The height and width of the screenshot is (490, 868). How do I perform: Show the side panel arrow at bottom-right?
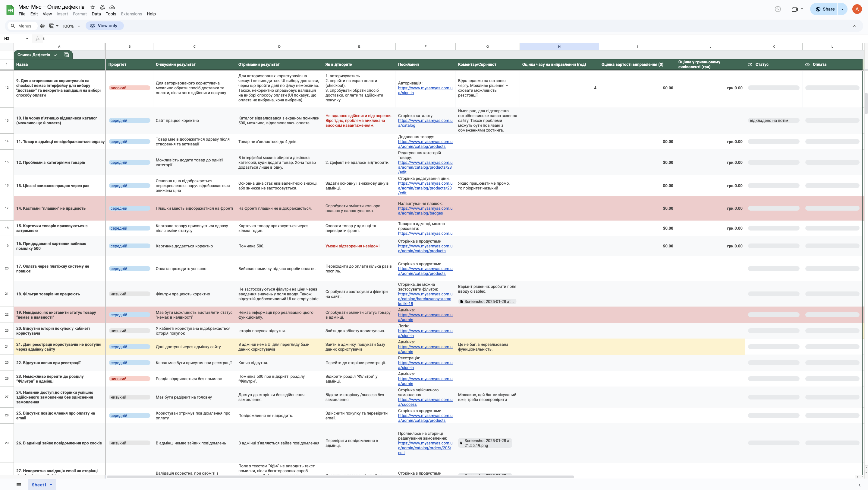click(859, 485)
